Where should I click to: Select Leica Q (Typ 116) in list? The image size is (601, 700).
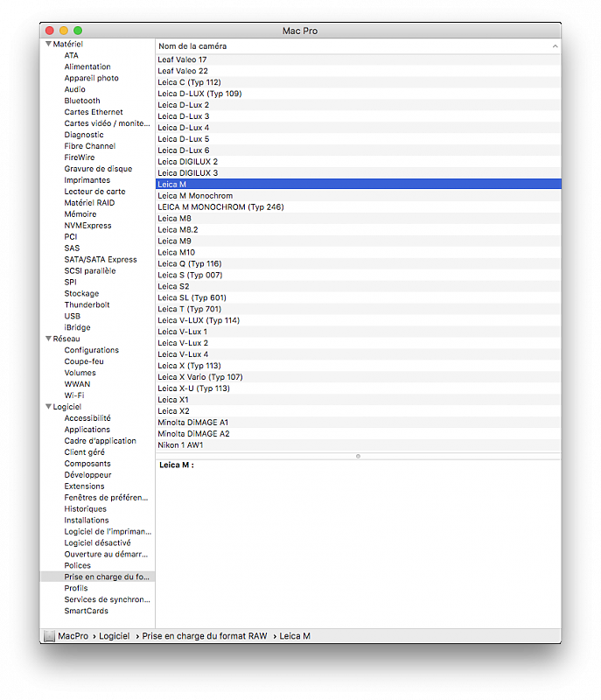[x=189, y=263]
